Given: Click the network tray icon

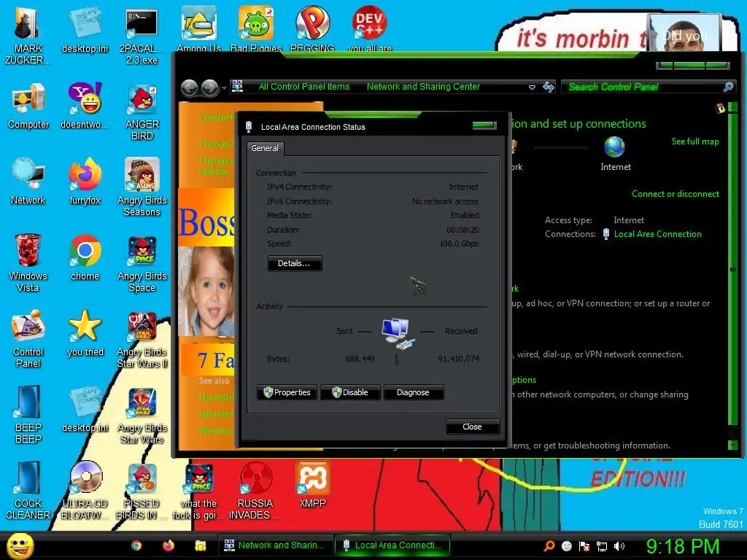Looking at the screenshot, I should [x=602, y=546].
